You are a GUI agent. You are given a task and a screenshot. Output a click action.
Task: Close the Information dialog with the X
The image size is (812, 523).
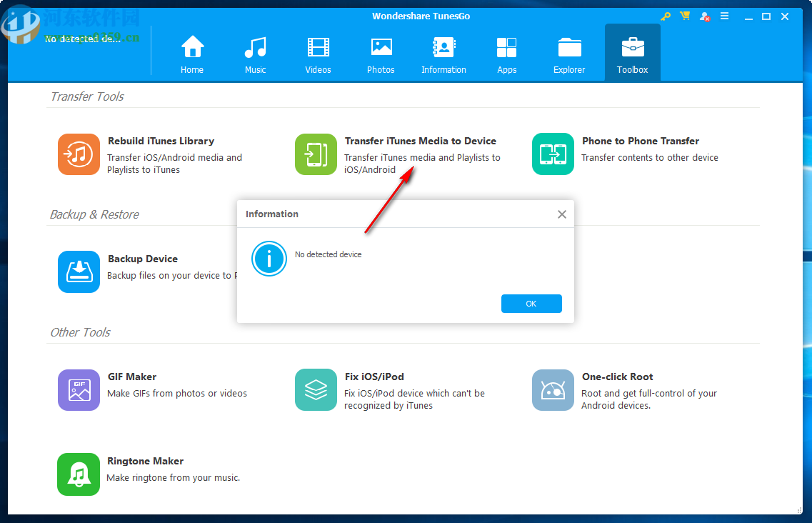click(562, 214)
